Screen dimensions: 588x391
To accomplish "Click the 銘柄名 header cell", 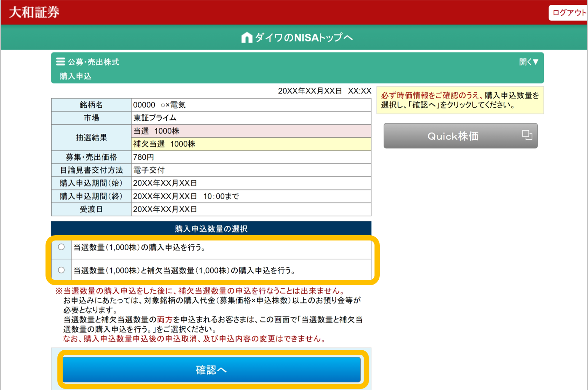I will pos(91,105).
